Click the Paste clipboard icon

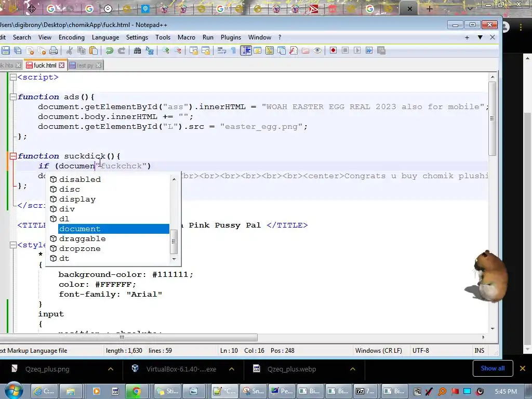point(94,50)
